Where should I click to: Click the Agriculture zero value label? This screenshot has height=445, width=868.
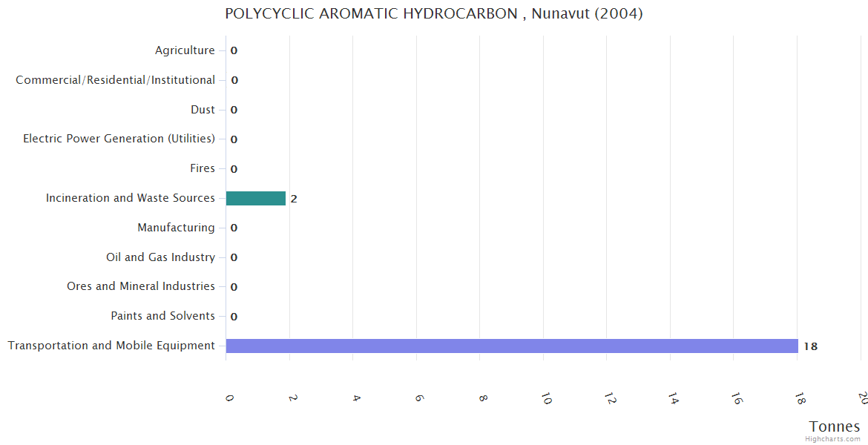[234, 51]
